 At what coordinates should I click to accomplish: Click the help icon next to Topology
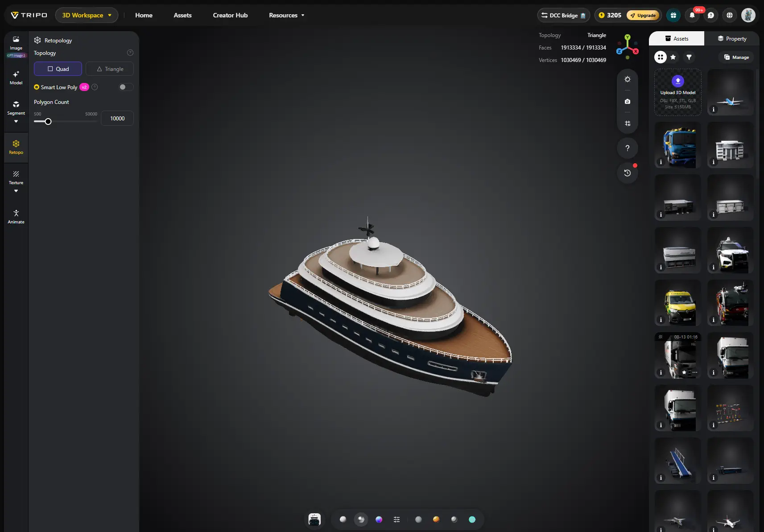[130, 53]
